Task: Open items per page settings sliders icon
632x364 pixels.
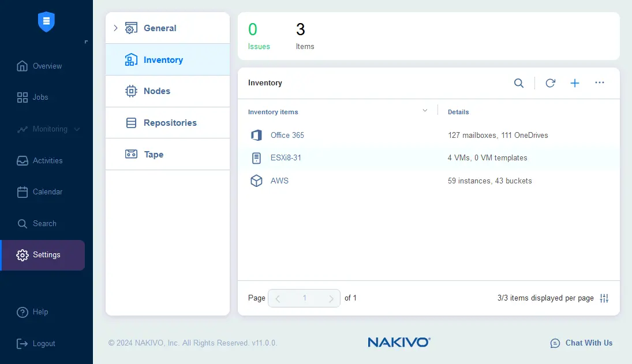Action: coord(604,298)
